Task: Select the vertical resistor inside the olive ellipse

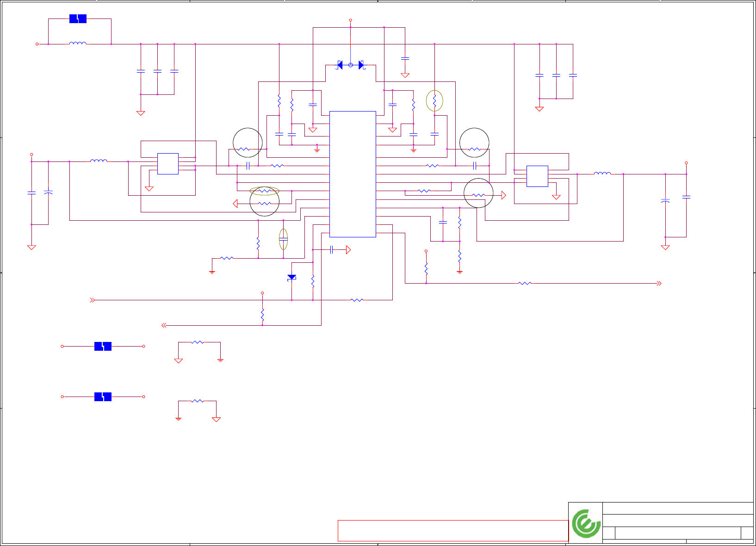Action: (434, 100)
